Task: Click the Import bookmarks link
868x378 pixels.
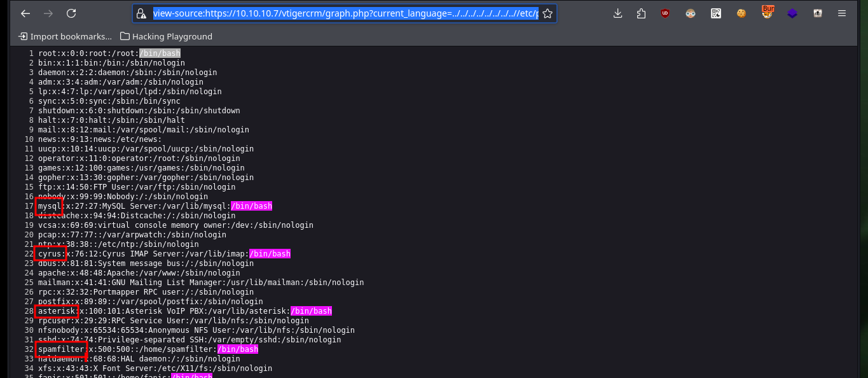Action: pos(65,36)
